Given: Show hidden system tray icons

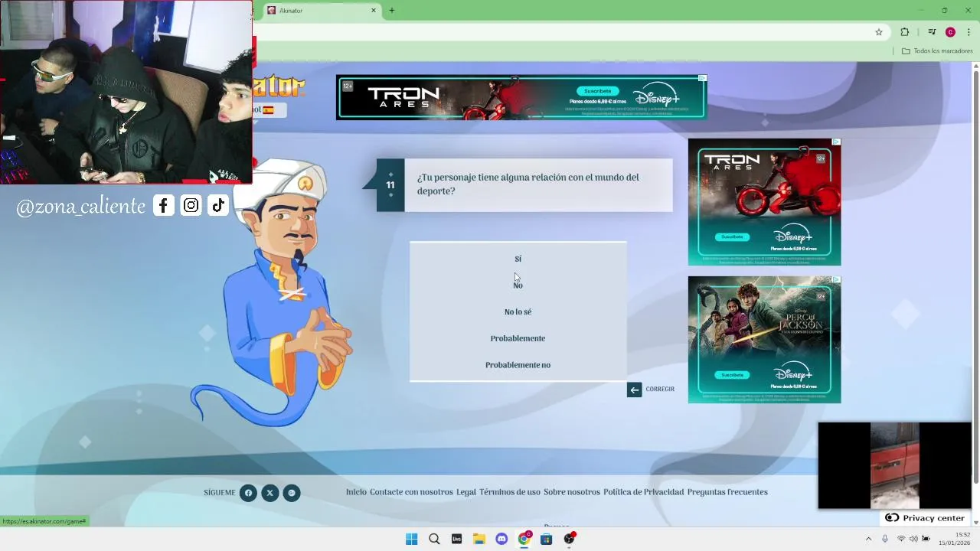Looking at the screenshot, I should (868, 539).
